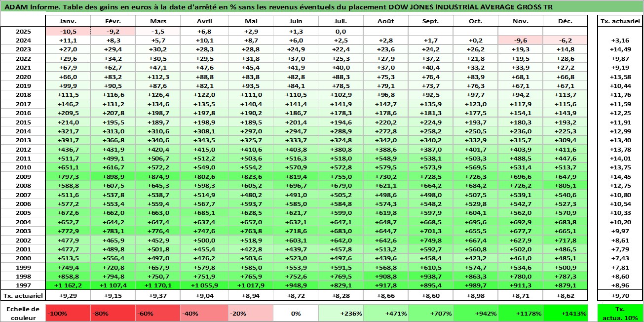Click the +938,7 cell in September 1998

point(431,277)
